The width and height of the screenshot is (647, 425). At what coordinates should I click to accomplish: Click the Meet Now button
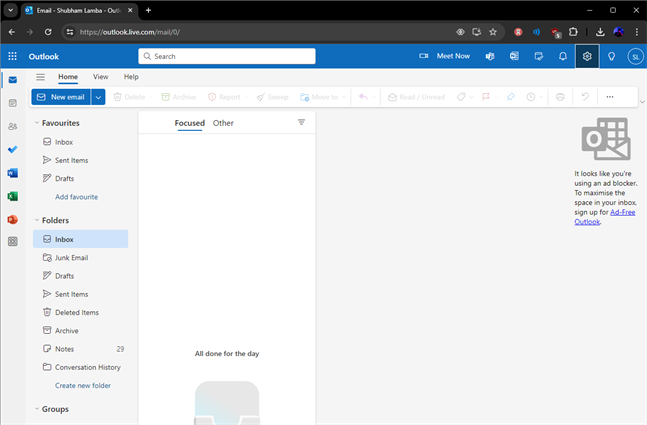pyautogui.click(x=445, y=56)
